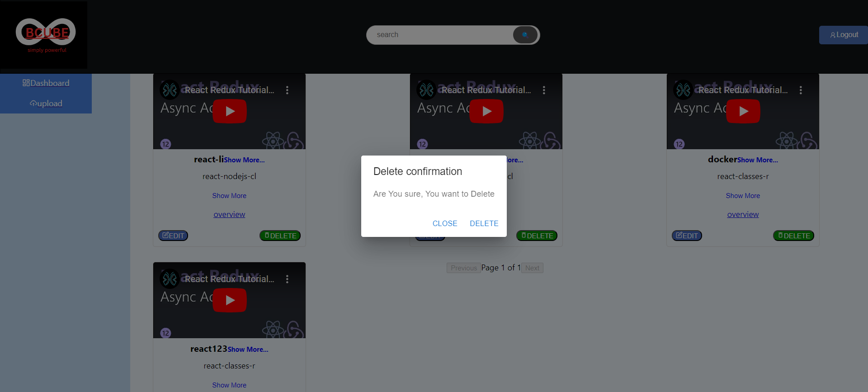Expand docker card description with Show More
868x392 pixels.
tap(743, 196)
